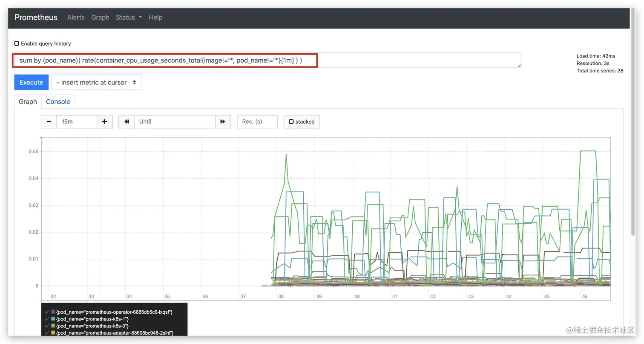Click the query textarea resize handle
The image size is (644, 344).
(519, 65)
